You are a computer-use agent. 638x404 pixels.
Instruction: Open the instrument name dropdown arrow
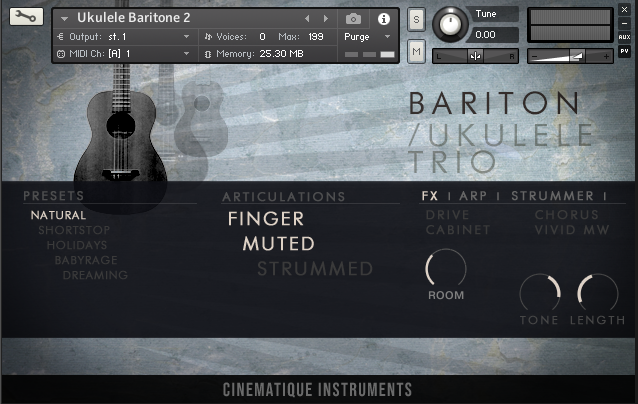click(x=64, y=19)
